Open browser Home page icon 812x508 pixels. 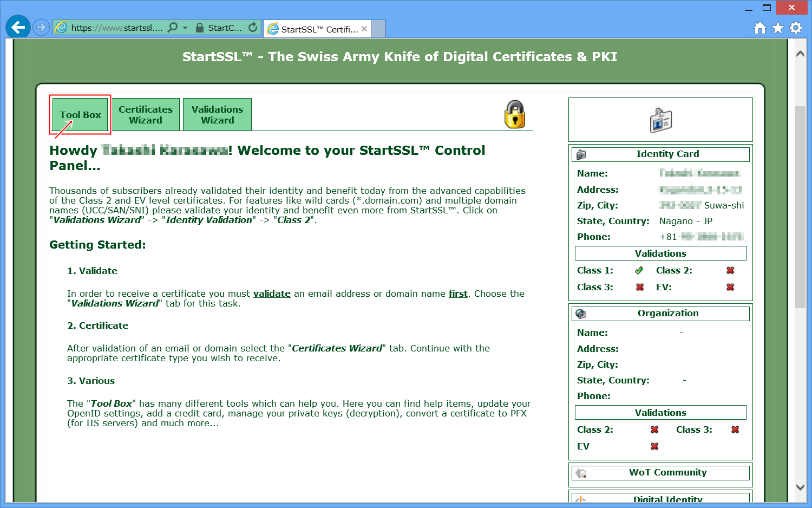[x=760, y=28]
